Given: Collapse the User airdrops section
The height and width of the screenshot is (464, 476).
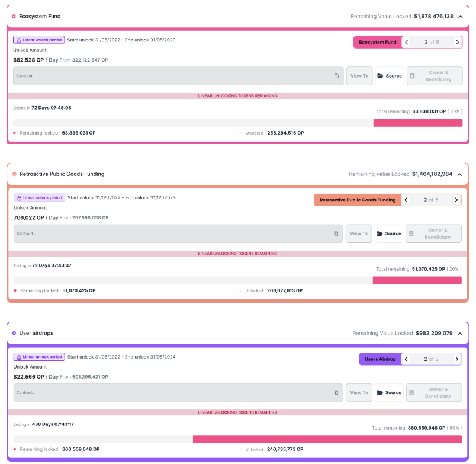Looking at the screenshot, I should 460,334.
